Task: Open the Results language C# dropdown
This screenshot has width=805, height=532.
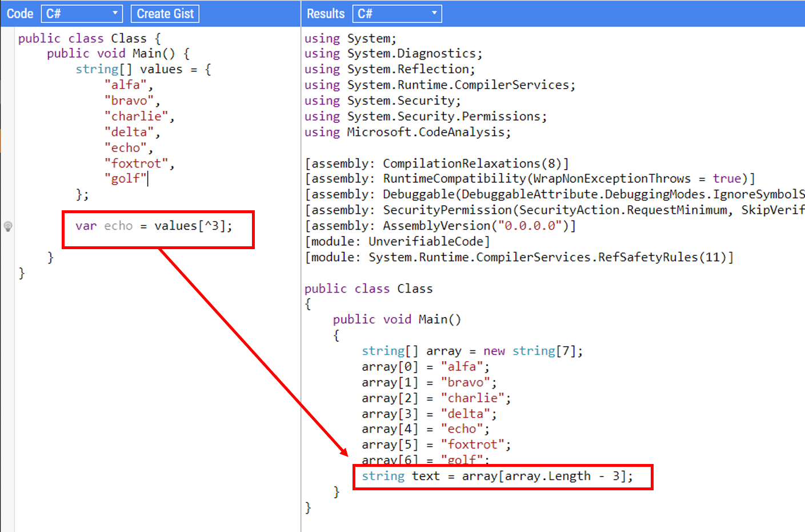Action: pos(397,14)
